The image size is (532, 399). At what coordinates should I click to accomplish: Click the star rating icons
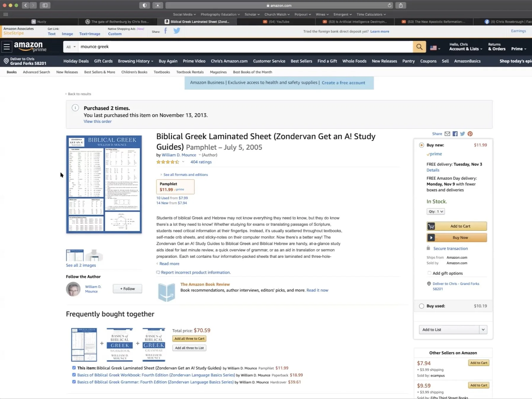point(168,162)
